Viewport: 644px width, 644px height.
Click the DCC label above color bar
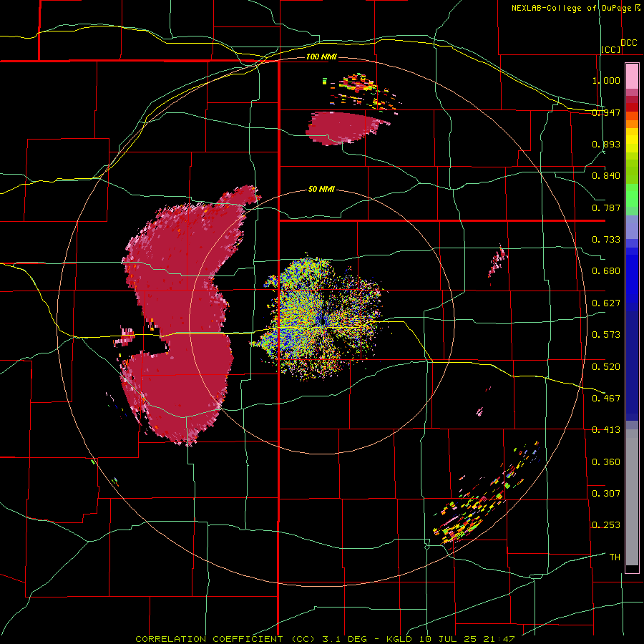point(628,42)
